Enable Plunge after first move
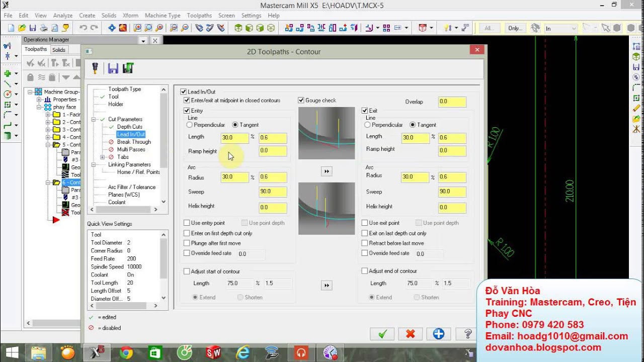This screenshot has width=644, height=362. (x=187, y=243)
